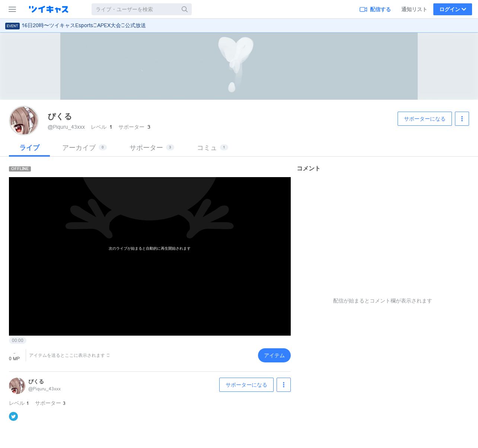The image size is (478, 448).
Task: Click the EVENT badge in the banner
Action: pos(12,26)
